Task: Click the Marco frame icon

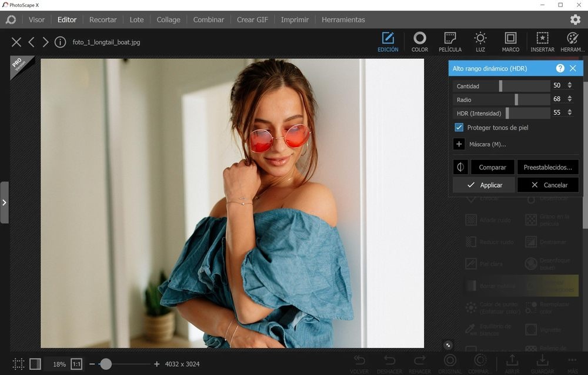Action: click(x=510, y=39)
